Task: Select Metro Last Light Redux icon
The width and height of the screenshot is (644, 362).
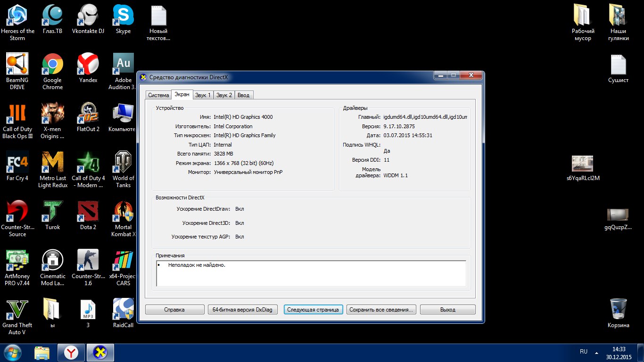Action: click(x=52, y=170)
